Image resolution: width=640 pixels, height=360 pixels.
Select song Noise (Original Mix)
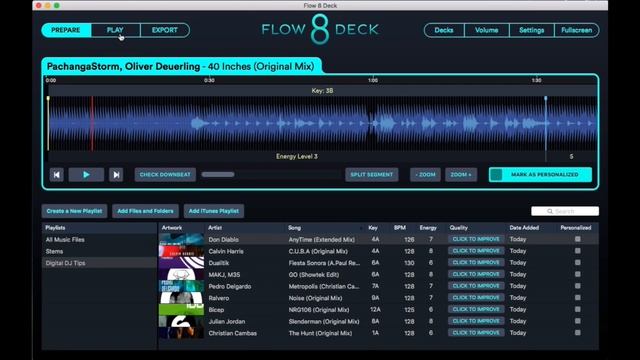[x=316, y=298]
